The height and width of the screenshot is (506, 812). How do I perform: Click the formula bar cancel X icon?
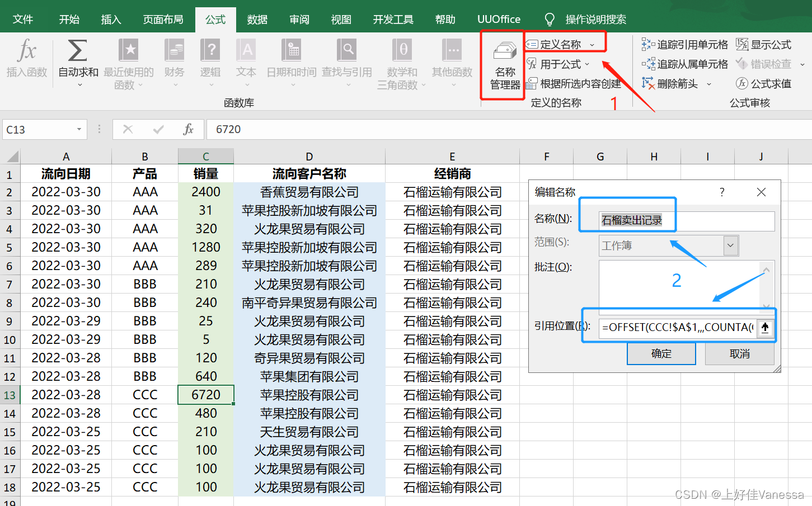[x=128, y=129]
